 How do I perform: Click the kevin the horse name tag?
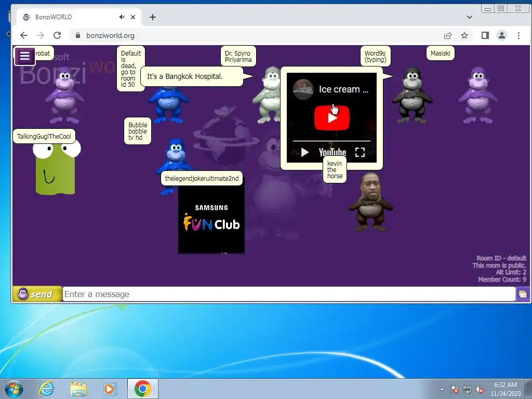pyautogui.click(x=335, y=170)
